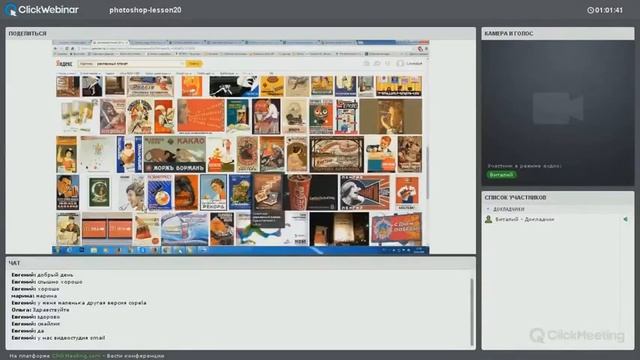Click the Yandex user avatar next to the account name
The height and width of the screenshot is (360, 640).
point(400,63)
